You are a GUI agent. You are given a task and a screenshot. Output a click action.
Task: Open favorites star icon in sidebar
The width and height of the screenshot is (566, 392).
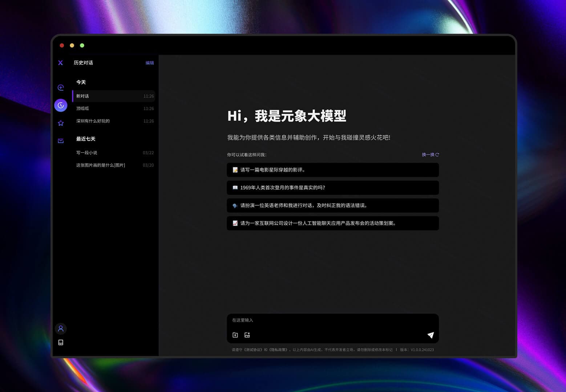[61, 123]
